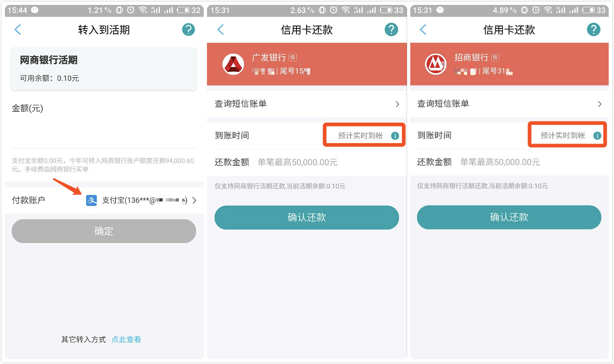Open the 点此查看 link
Image resolution: width=614 pixels, height=364 pixels.
point(126,340)
